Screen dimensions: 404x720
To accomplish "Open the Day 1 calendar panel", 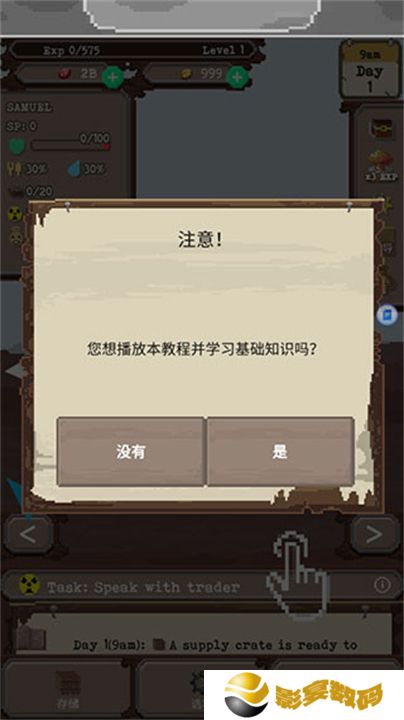I will pyautogui.click(x=370, y=69).
